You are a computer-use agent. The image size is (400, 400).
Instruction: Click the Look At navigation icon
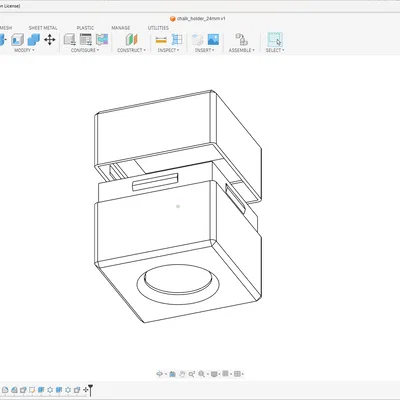[172, 374]
